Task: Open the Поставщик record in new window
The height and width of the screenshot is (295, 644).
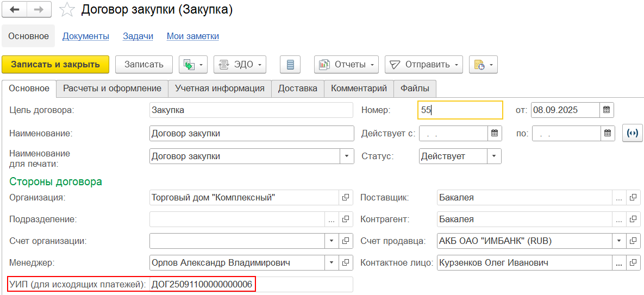Action: [x=634, y=198]
